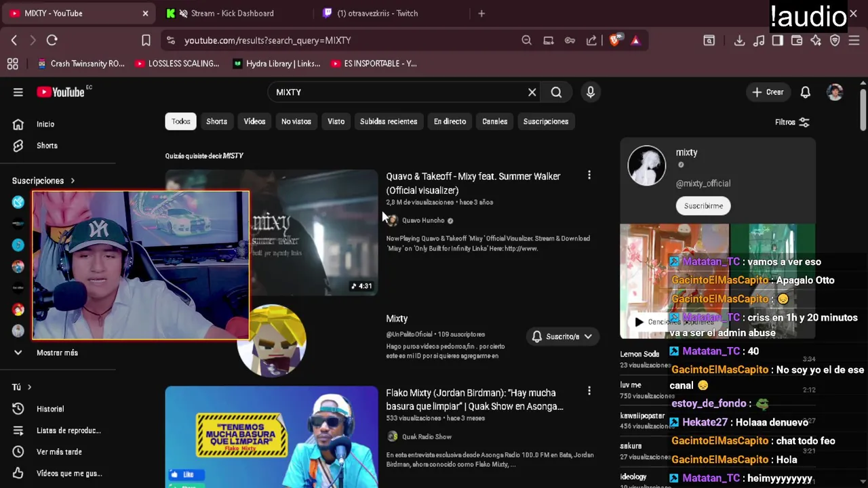Open the mixty channel avatar in side panel

pos(646,165)
